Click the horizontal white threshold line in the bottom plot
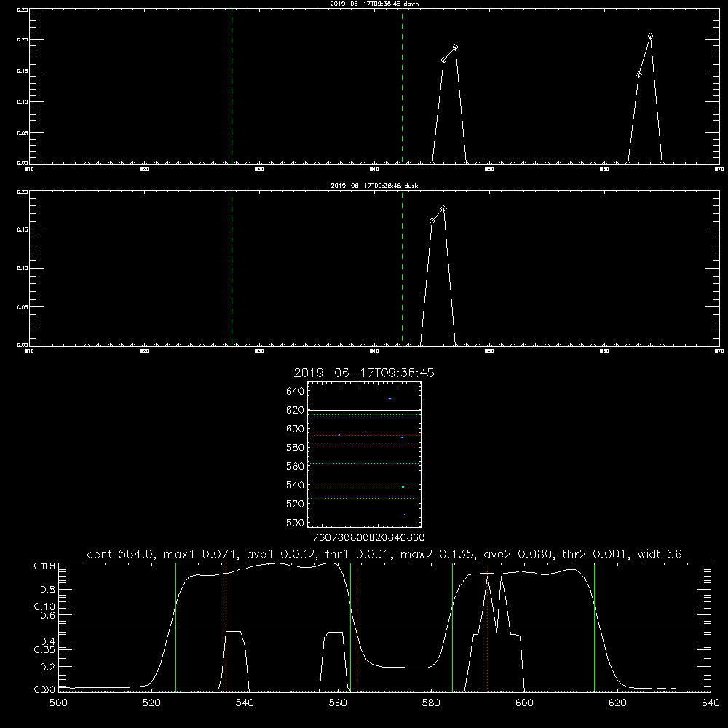This screenshot has width=728, height=728. pyautogui.click(x=384, y=628)
